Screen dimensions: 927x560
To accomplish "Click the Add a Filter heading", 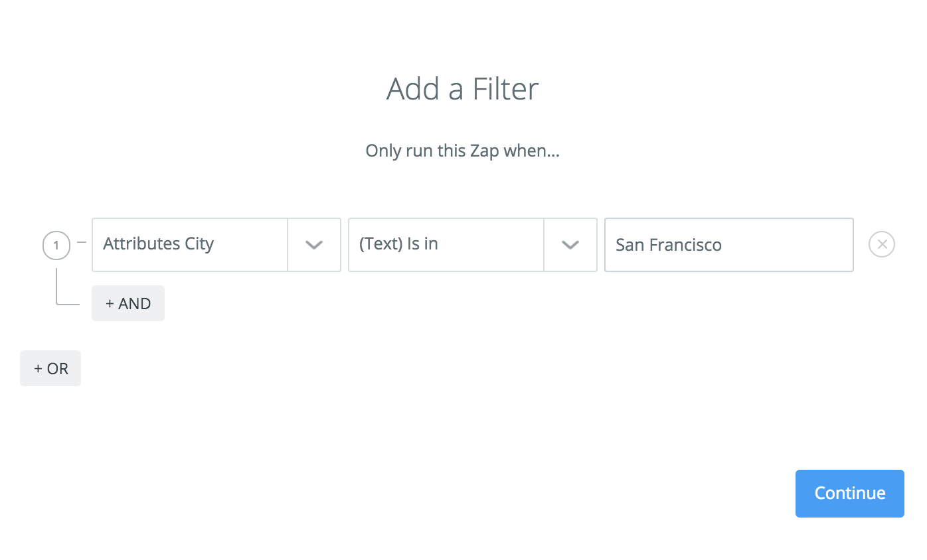I will click(463, 89).
